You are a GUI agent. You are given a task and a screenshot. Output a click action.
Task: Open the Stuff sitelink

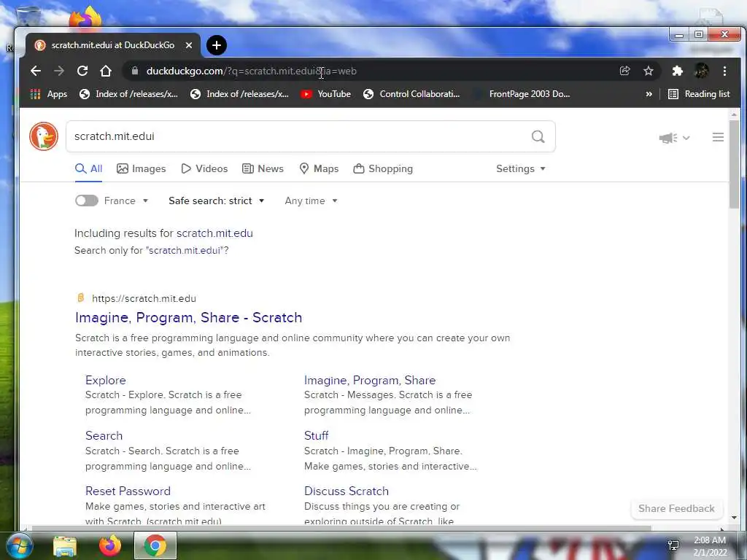click(317, 435)
